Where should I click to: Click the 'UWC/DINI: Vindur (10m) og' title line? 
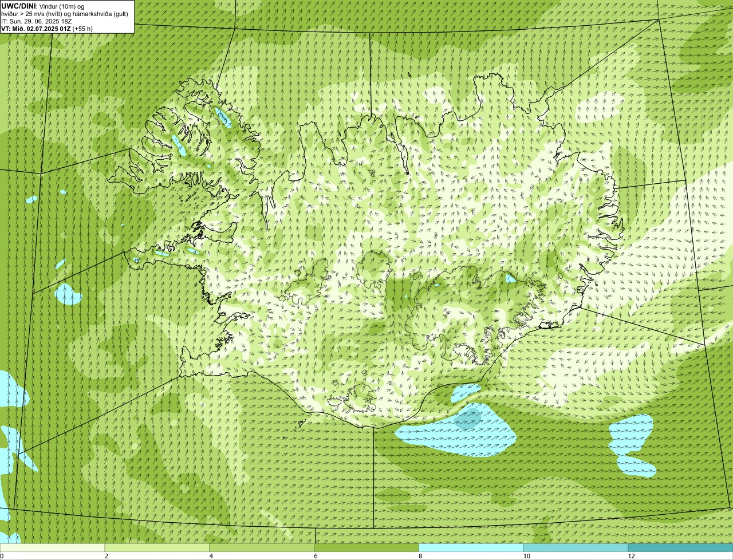click(x=42, y=6)
